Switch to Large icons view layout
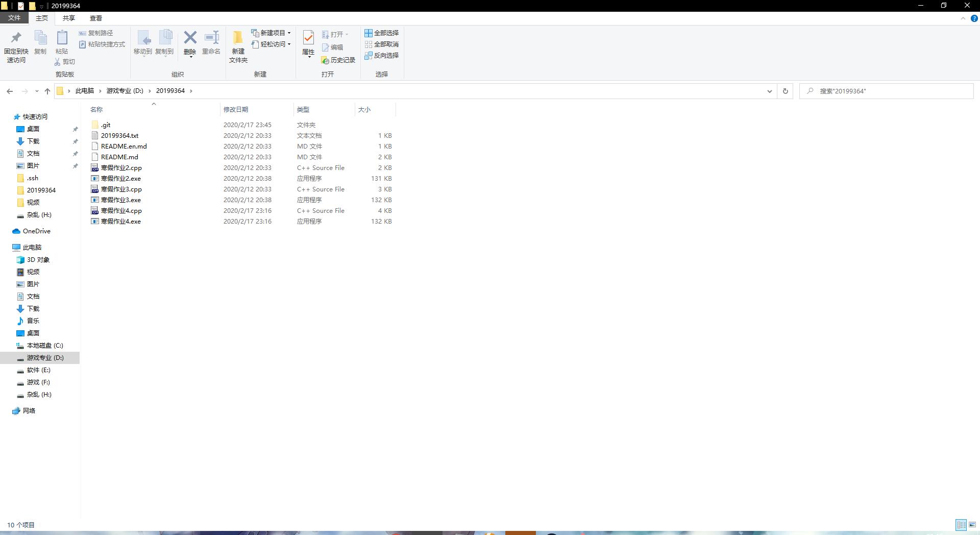Image resolution: width=980 pixels, height=535 pixels. (972, 525)
